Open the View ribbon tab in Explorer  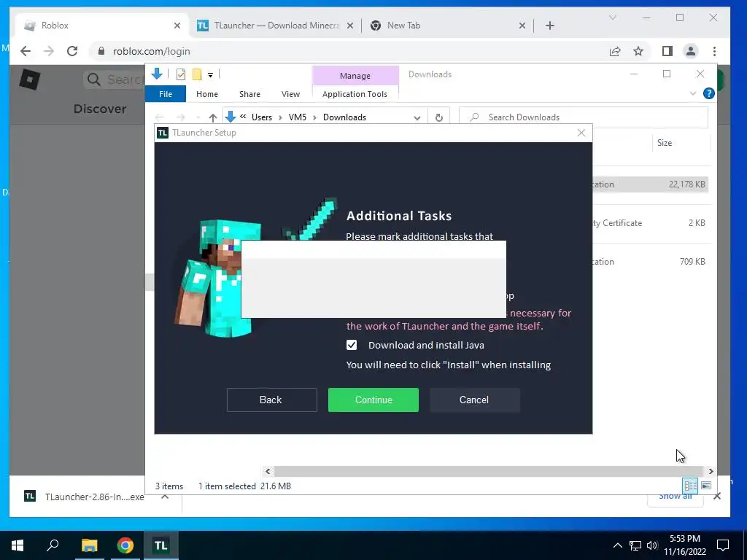[290, 94]
